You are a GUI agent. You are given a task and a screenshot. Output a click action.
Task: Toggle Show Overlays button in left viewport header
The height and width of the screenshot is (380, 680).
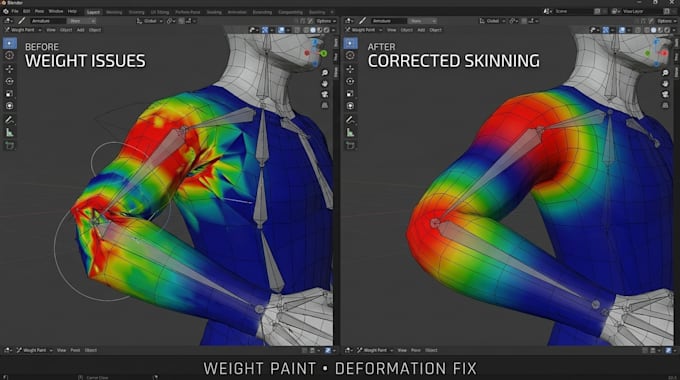click(281, 30)
